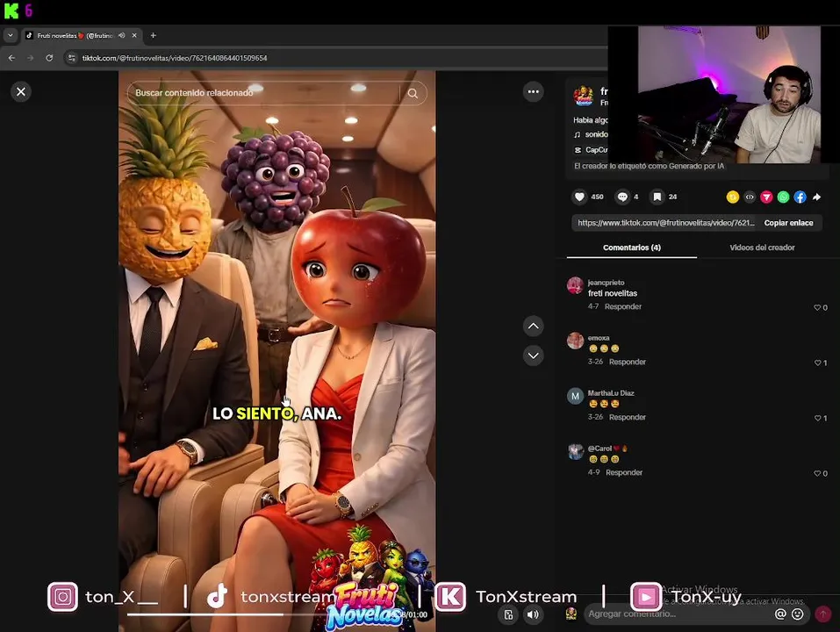The width and height of the screenshot is (840, 632).
Task: Switch to Videos del creador tab
Action: point(762,248)
